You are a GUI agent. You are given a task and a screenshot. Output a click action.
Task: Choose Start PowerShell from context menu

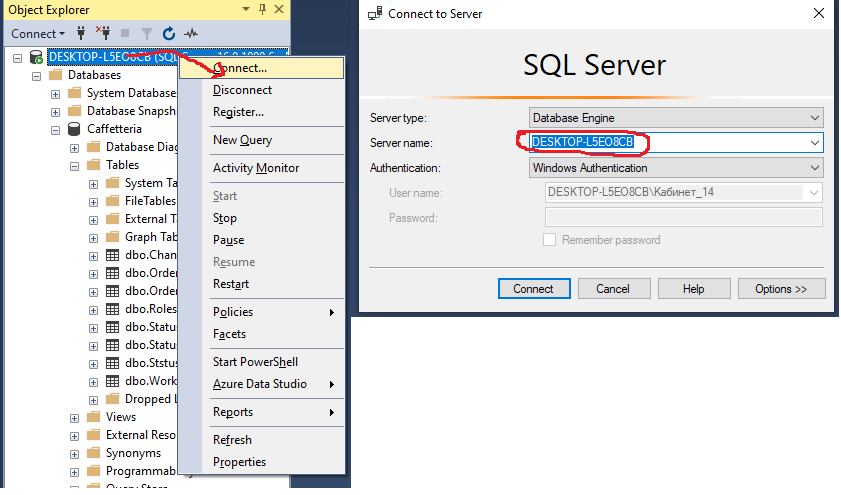tap(261, 362)
